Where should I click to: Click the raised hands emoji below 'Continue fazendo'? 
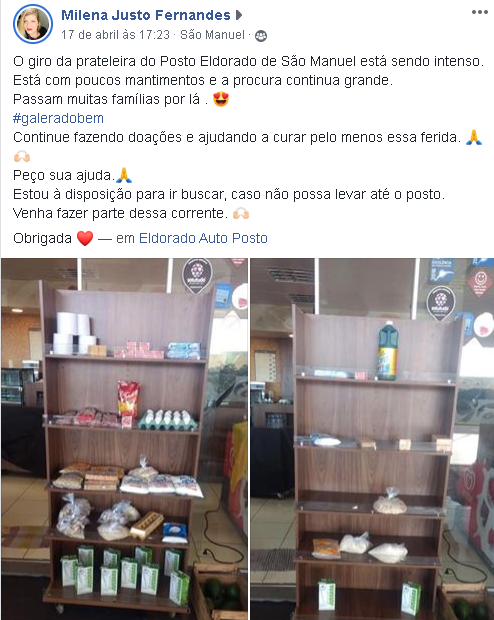pos(22,156)
